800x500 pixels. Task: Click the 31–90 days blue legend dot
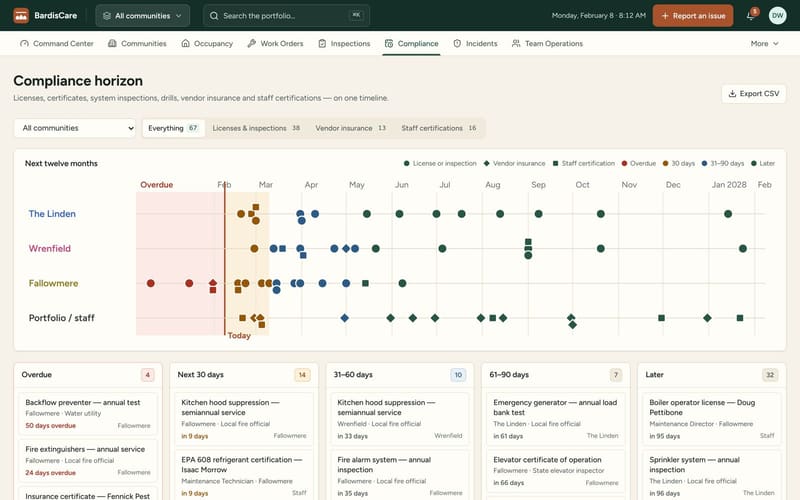click(705, 164)
